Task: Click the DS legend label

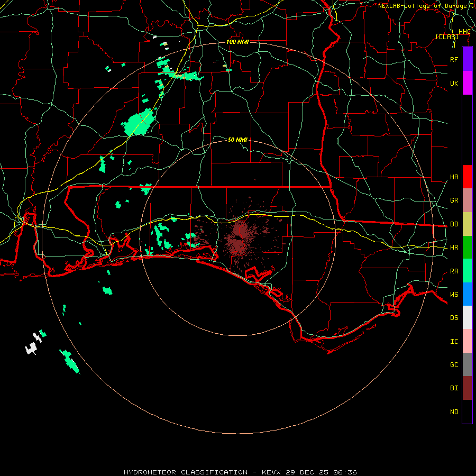Action: 454,318
